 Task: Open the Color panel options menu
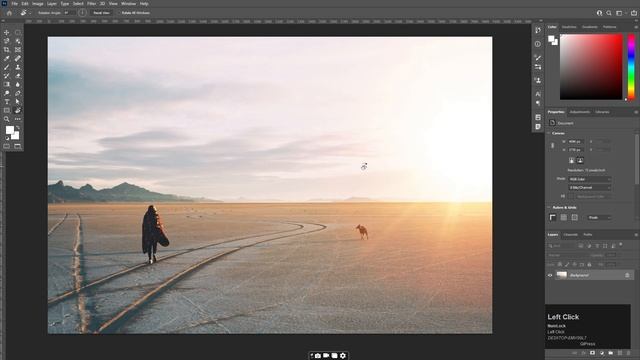click(x=636, y=27)
